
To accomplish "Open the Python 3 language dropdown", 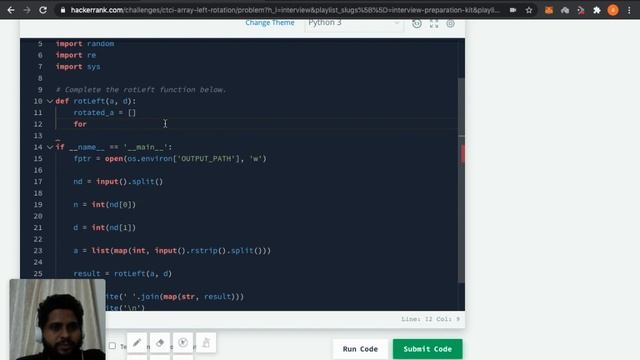I will (x=353, y=23).
